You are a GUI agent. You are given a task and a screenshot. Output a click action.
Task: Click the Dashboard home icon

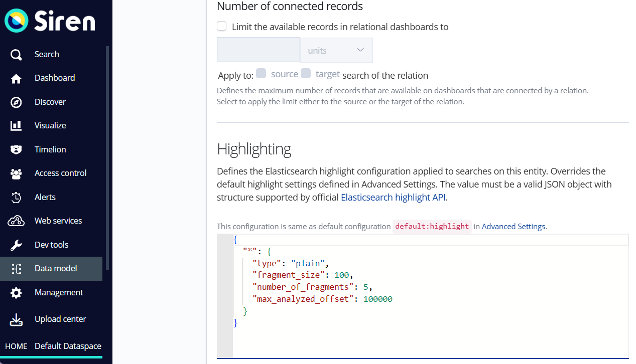tap(16, 78)
